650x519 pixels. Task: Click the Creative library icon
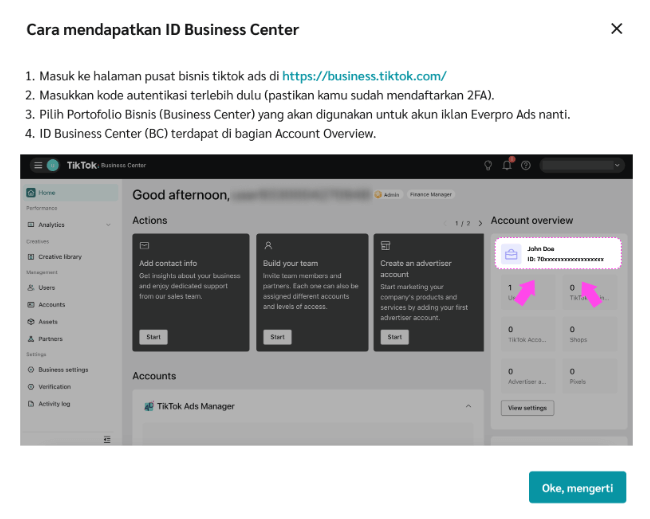click(31, 257)
